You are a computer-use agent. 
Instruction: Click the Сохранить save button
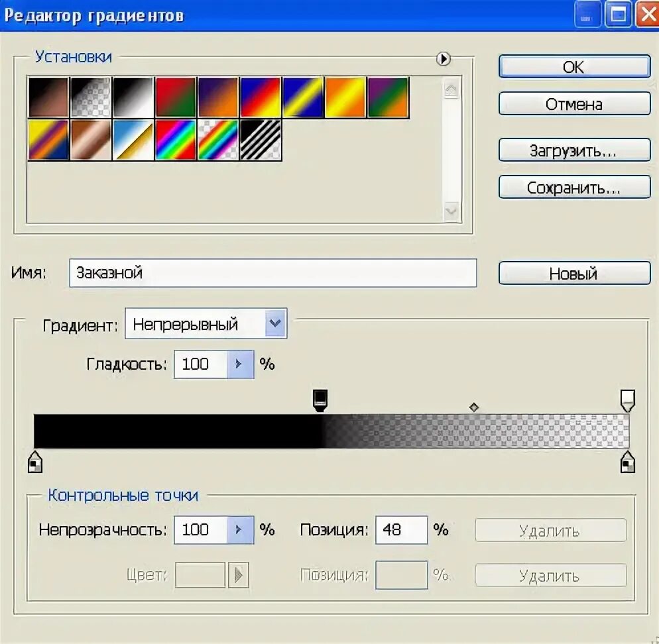click(x=574, y=188)
